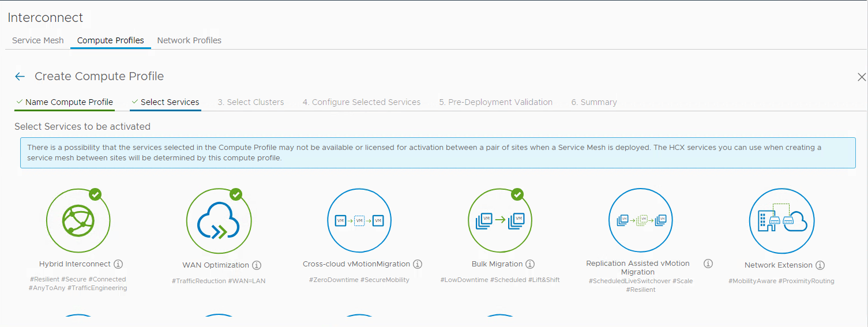Click the Network Extension label

click(x=779, y=265)
